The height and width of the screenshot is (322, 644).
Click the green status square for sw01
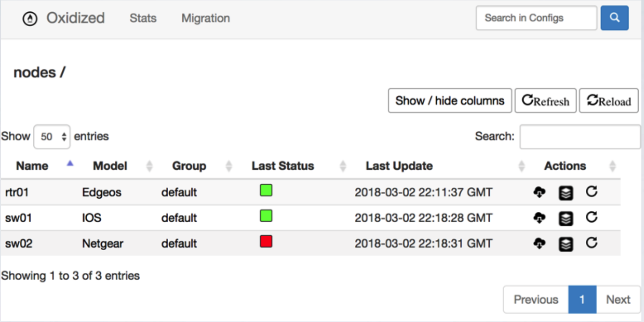266,216
